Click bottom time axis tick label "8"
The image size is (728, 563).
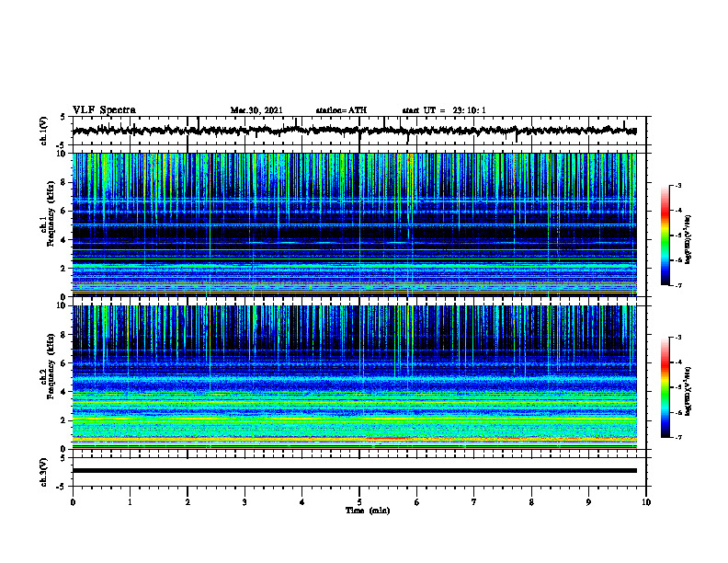pos(531,502)
